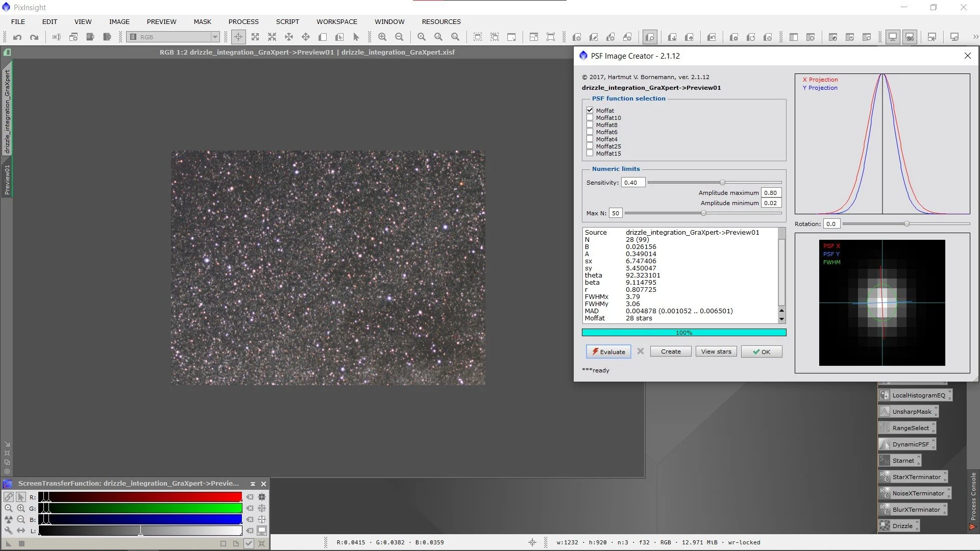Viewport: 980px width, 551px height.
Task: Enable the Moffat15 checkbox
Action: pos(590,153)
